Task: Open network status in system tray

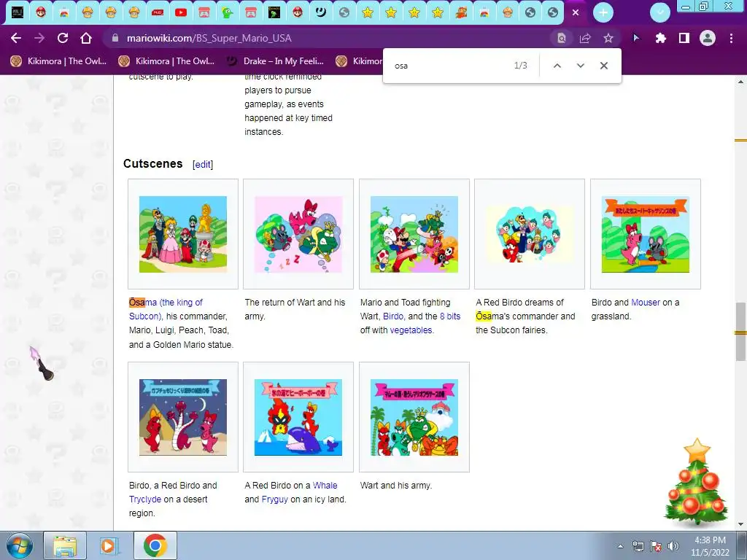Action: pyautogui.click(x=638, y=546)
